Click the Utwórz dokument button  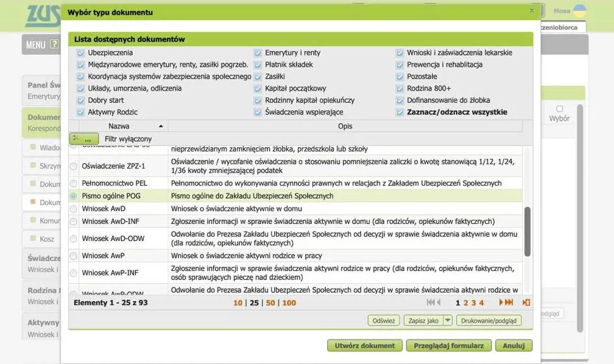pos(364,346)
